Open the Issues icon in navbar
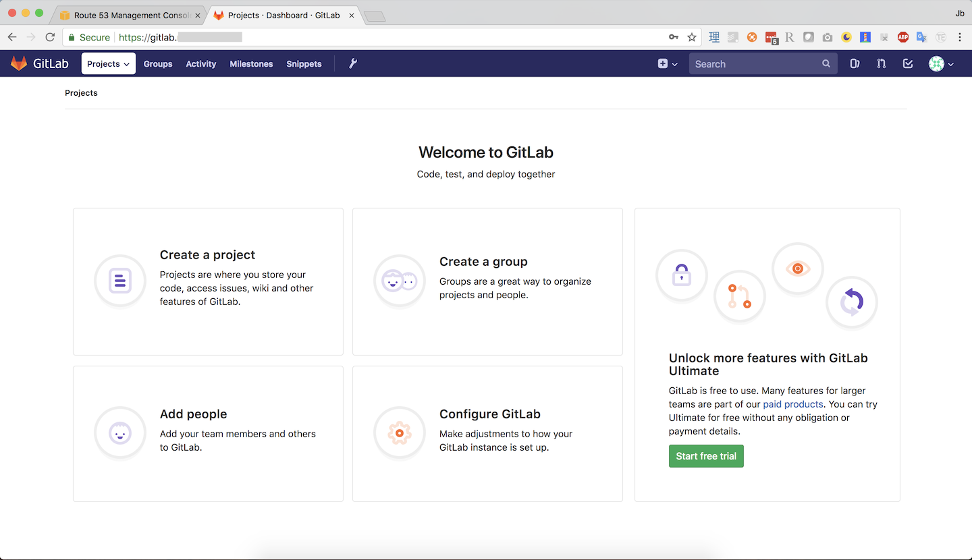The height and width of the screenshot is (560, 972). coord(855,63)
